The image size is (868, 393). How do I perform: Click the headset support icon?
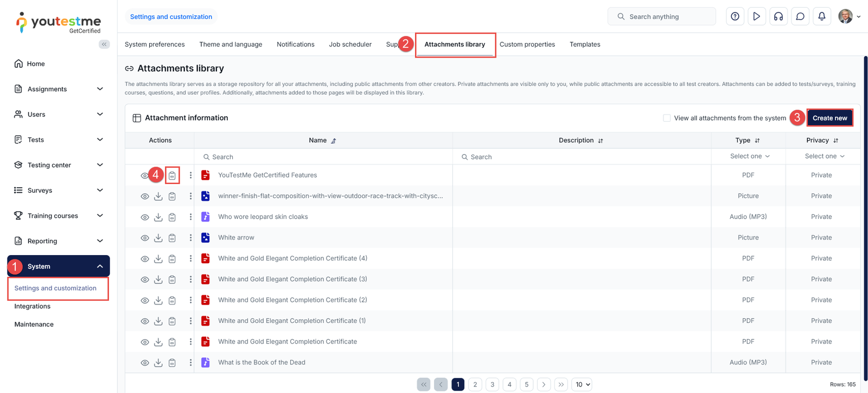778,17
